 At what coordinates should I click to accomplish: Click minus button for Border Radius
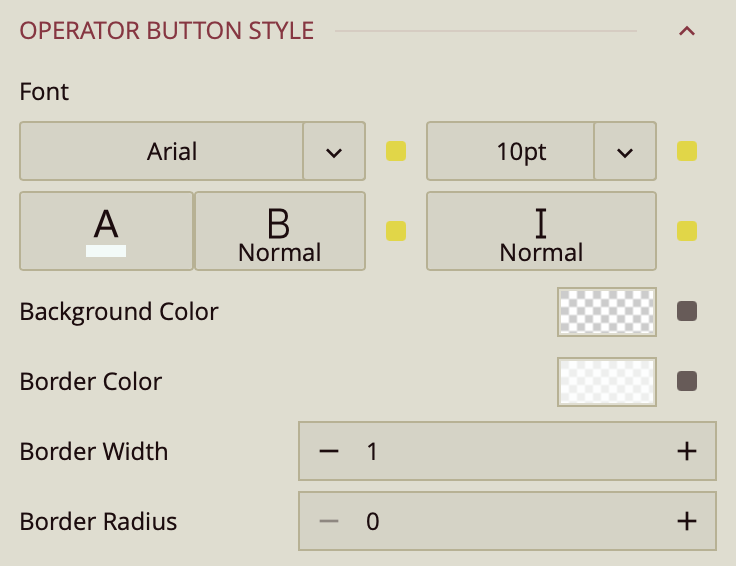pos(329,521)
